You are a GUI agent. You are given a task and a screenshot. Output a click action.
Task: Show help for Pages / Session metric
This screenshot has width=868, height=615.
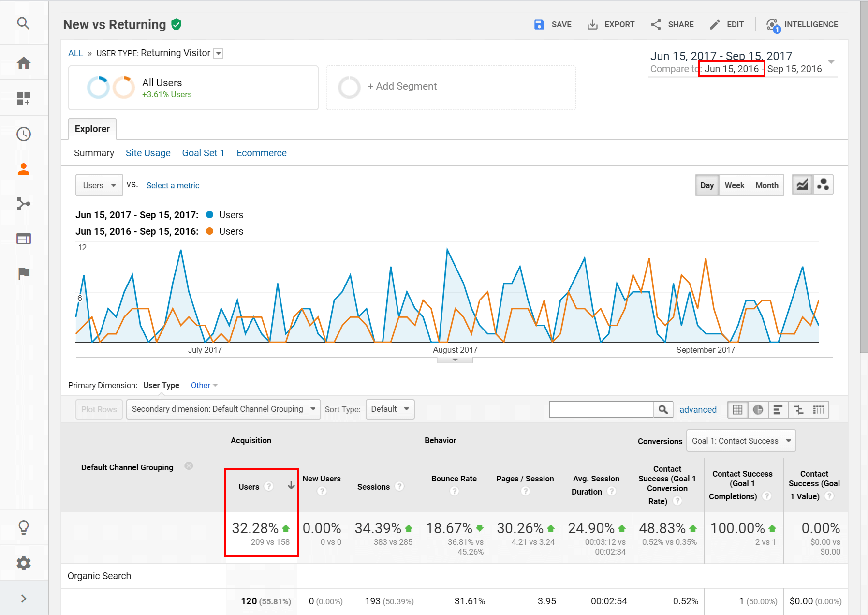(x=525, y=491)
